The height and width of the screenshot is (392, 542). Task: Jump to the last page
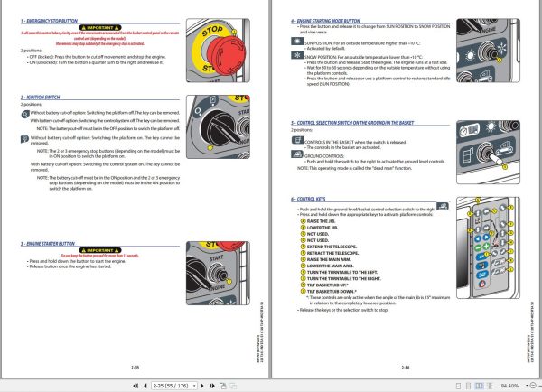[x=212, y=386]
